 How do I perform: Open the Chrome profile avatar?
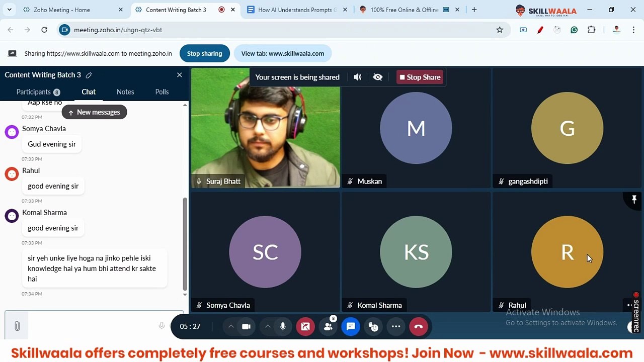(616, 30)
